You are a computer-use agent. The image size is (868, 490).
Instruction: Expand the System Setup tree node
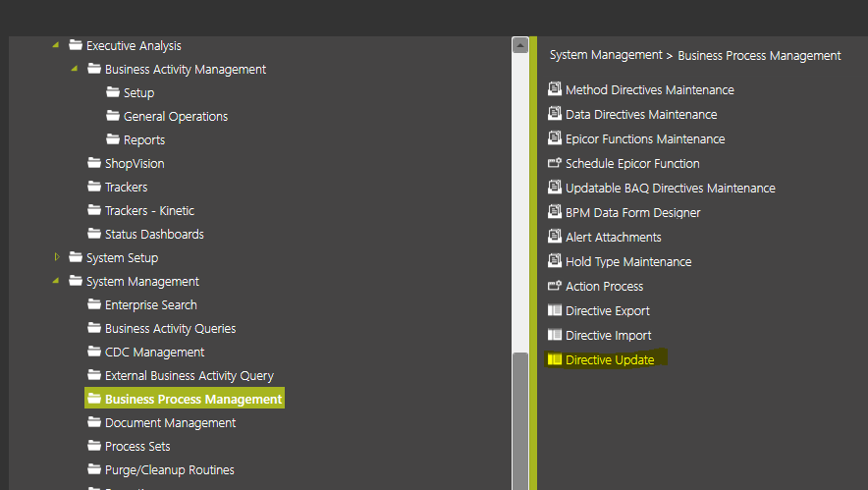click(57, 257)
